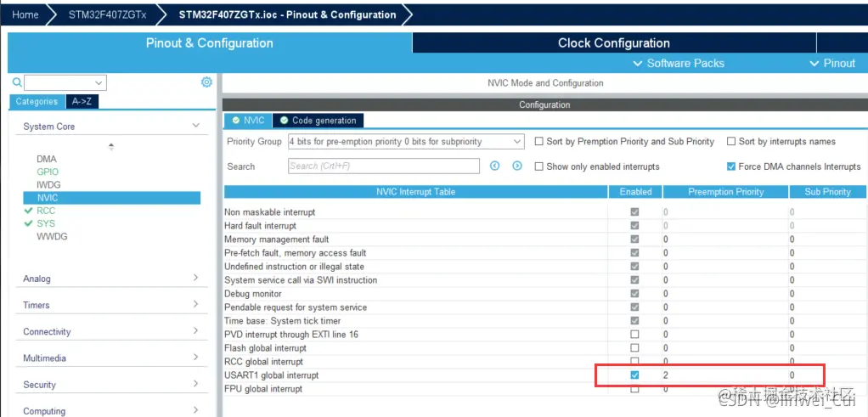Select Non maskable interrupt row label
868x417 pixels.
269,212
